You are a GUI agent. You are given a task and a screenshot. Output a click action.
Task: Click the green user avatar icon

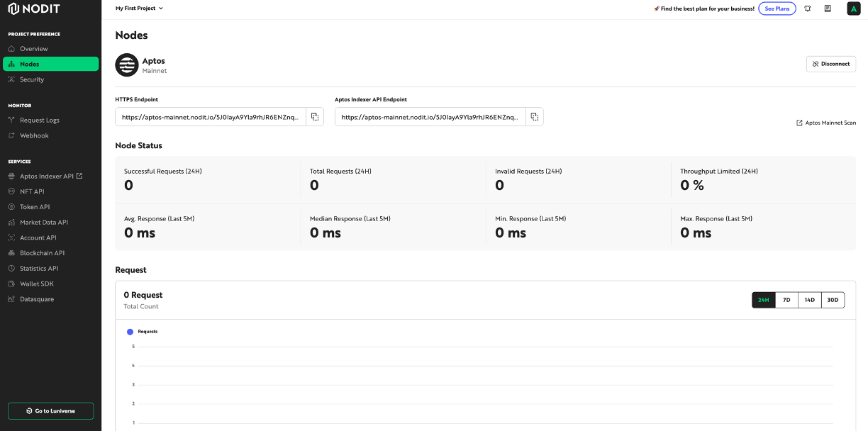(854, 9)
